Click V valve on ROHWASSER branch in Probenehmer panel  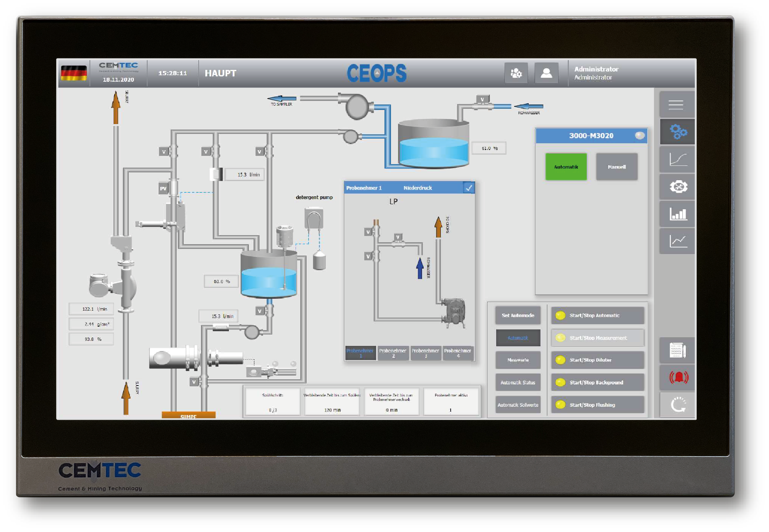pos(398,237)
